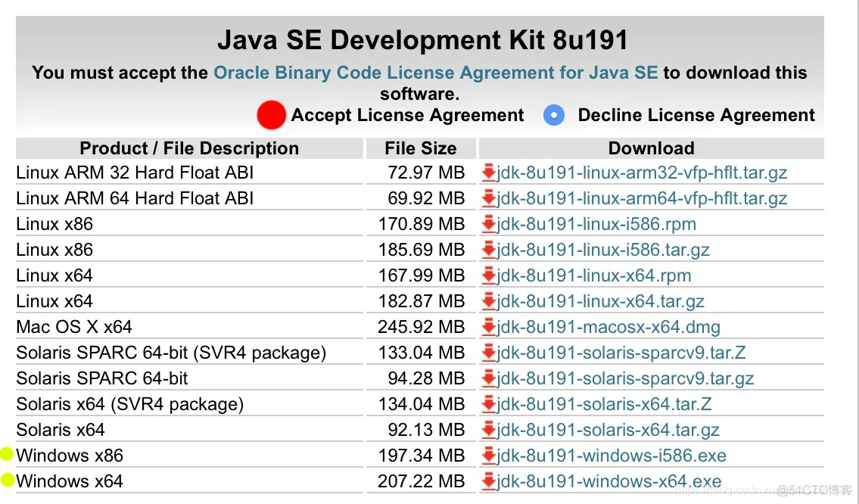Click the Java SE Development Kit 8u191 heading

tap(422, 40)
